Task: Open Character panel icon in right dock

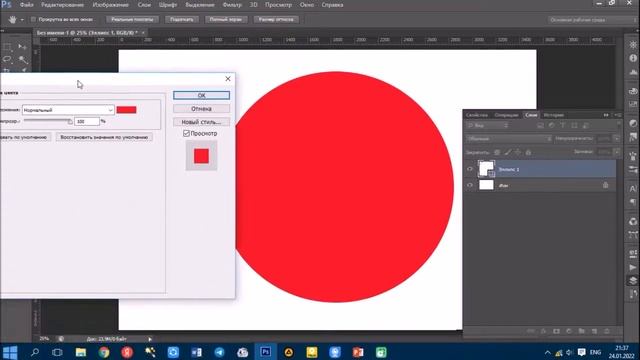Action: (x=633, y=189)
